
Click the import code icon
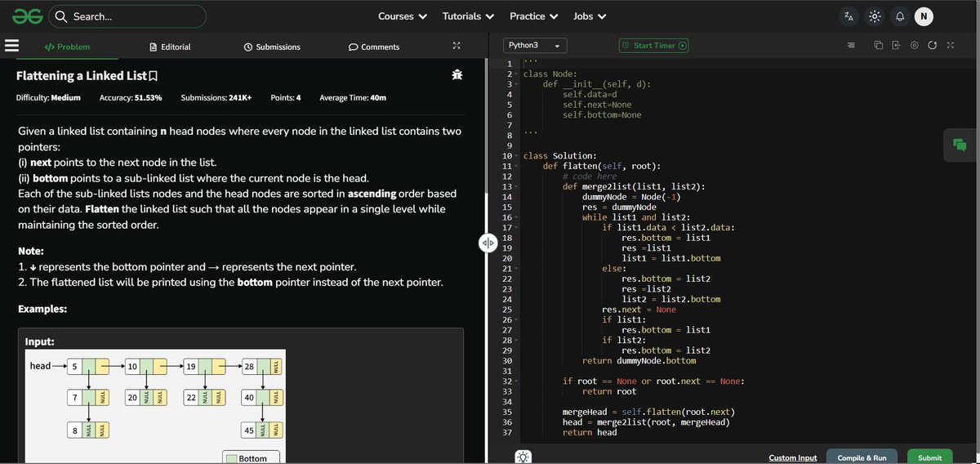(x=896, y=45)
